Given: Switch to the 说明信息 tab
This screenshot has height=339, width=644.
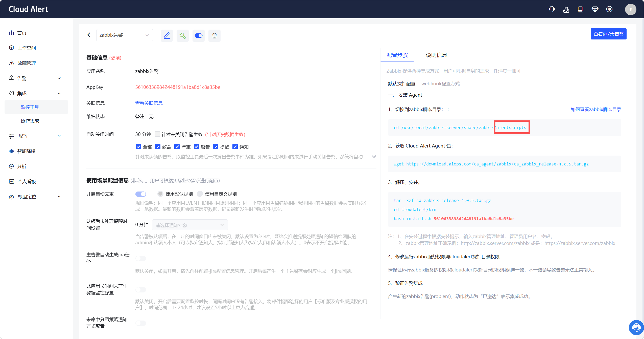Looking at the screenshot, I should [x=437, y=55].
